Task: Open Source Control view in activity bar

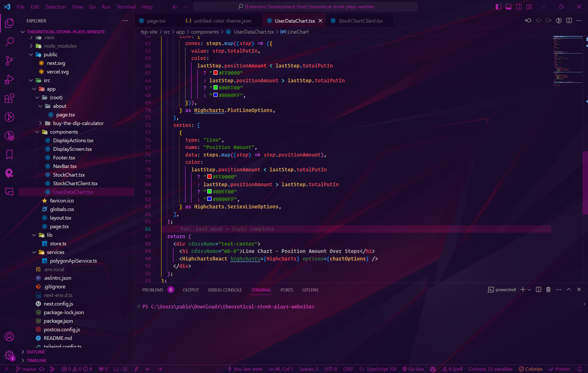Action: pos(9,60)
